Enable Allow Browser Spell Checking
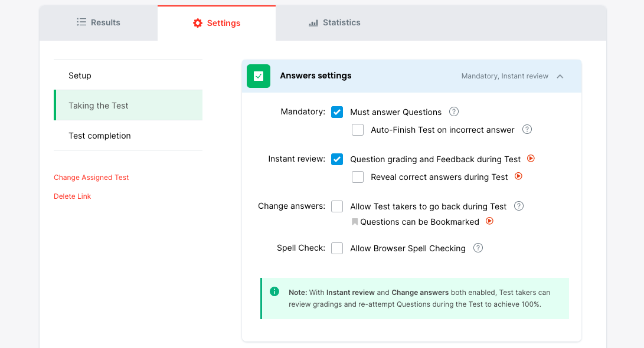The height and width of the screenshot is (348, 644). click(x=337, y=248)
